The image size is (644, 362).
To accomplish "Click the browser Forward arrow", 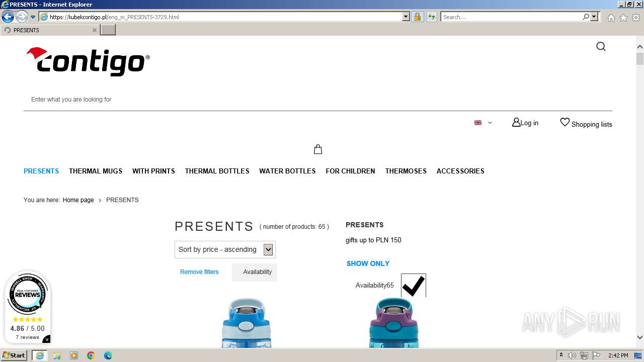I will coord(21,17).
